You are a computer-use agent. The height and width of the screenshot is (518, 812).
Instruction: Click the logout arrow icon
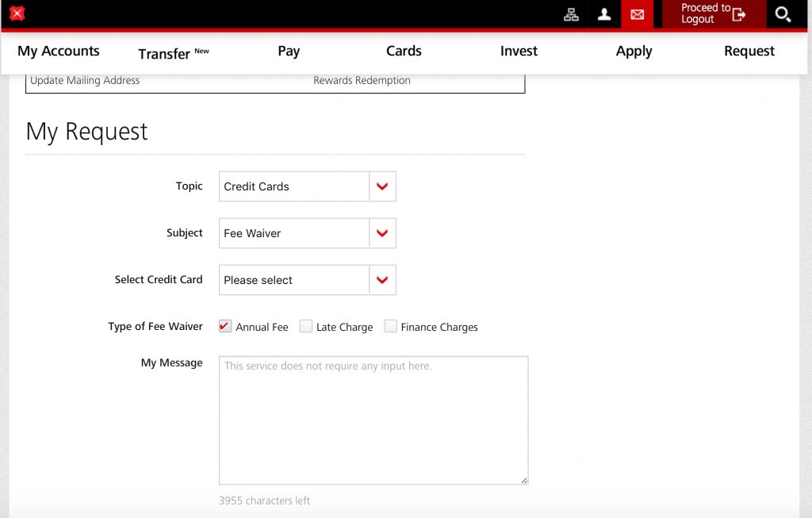click(738, 14)
